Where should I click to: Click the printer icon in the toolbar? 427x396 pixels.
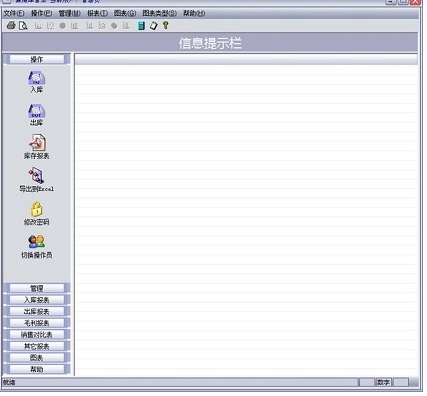click(11, 25)
